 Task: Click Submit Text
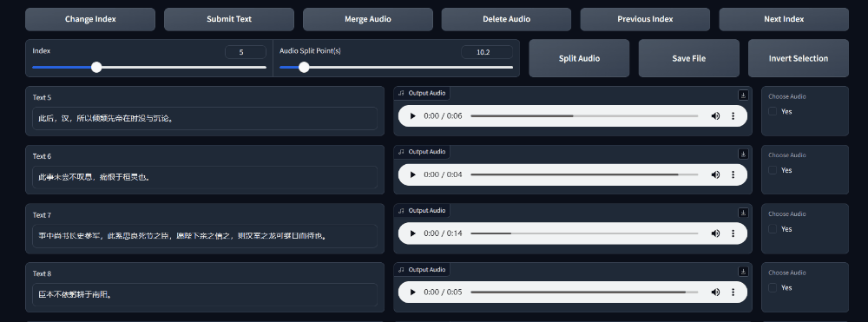(229, 19)
